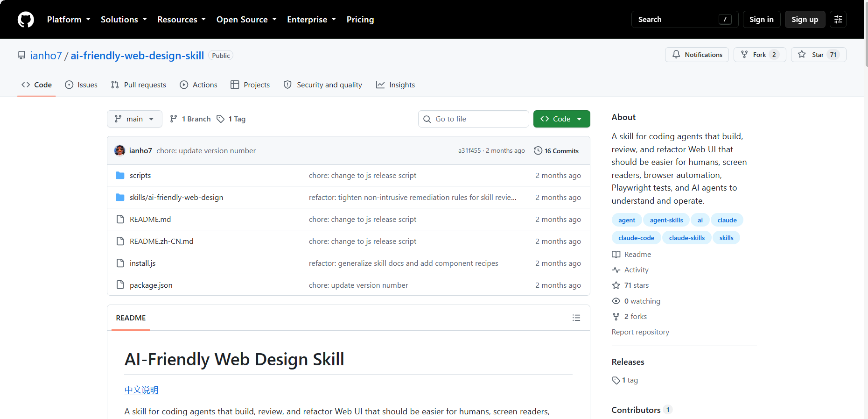
Task: Expand the Platform menu
Action: [69, 19]
